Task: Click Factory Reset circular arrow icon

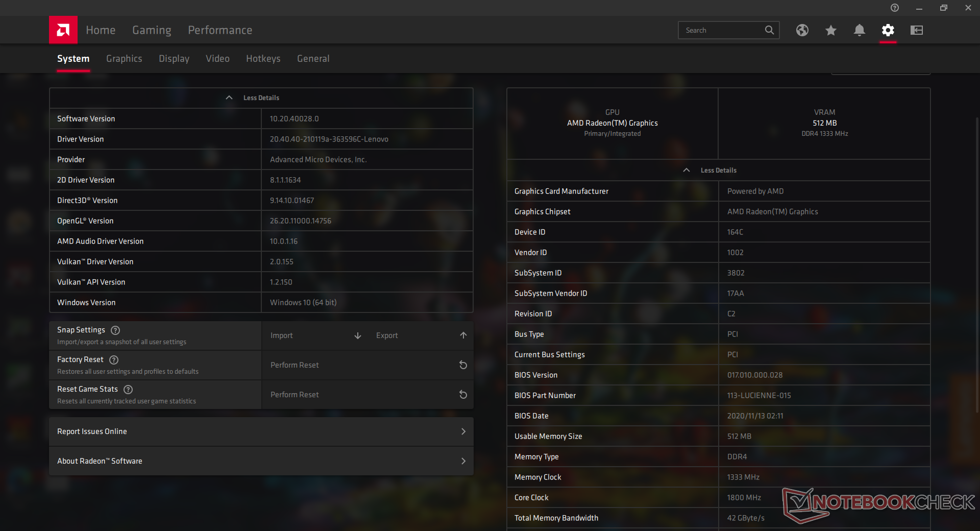Action: [x=463, y=365]
